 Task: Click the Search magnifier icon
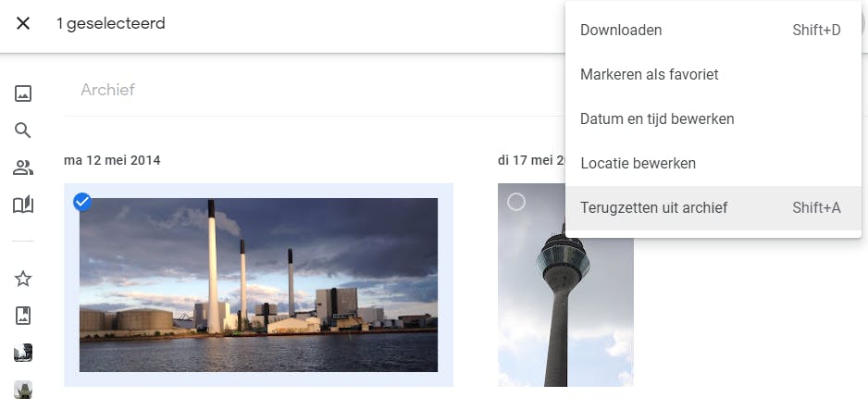pyautogui.click(x=23, y=130)
